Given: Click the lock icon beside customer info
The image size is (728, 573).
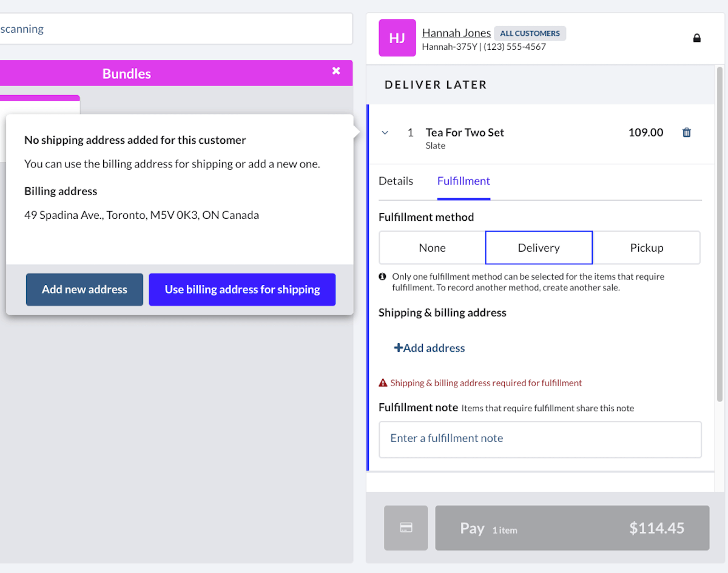Looking at the screenshot, I should tap(696, 38).
